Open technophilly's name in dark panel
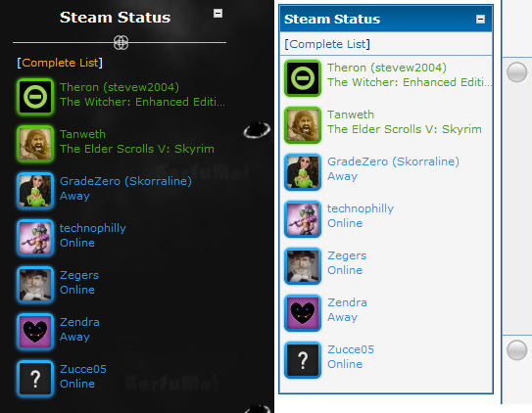Screen dimensions: 532x413 93,228
